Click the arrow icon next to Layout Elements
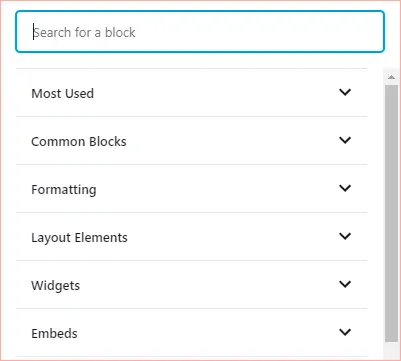 [345, 236]
